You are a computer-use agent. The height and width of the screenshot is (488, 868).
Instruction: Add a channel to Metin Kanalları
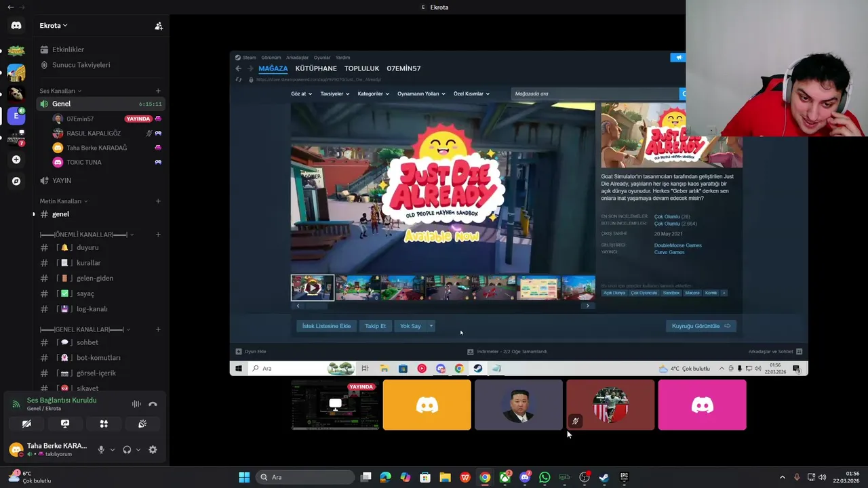(x=158, y=201)
